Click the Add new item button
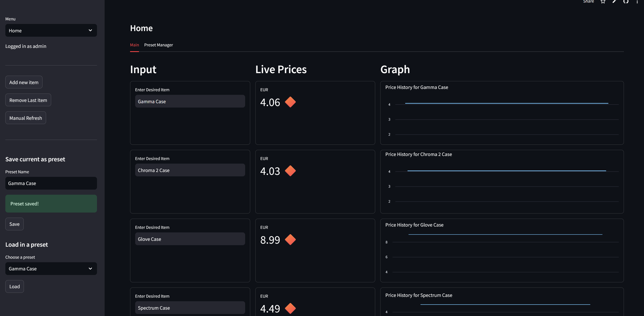The image size is (644, 316). click(24, 82)
